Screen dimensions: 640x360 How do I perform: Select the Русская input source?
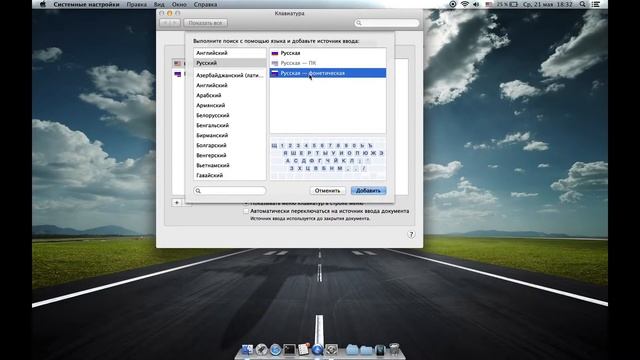tap(328, 53)
